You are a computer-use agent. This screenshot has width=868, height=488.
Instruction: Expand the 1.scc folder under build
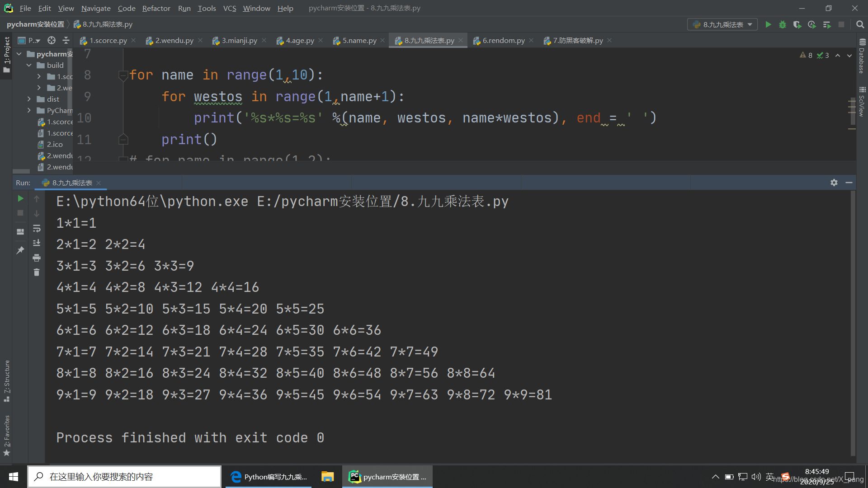click(x=39, y=76)
